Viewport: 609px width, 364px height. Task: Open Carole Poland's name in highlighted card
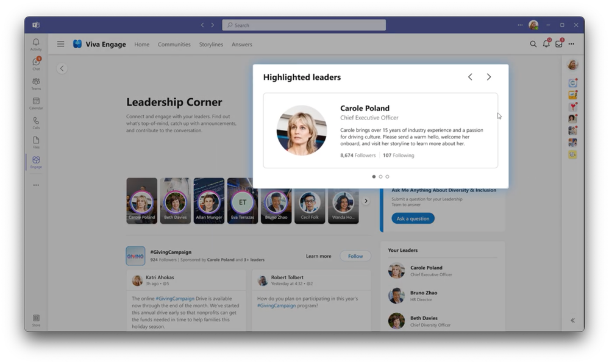[x=365, y=108]
